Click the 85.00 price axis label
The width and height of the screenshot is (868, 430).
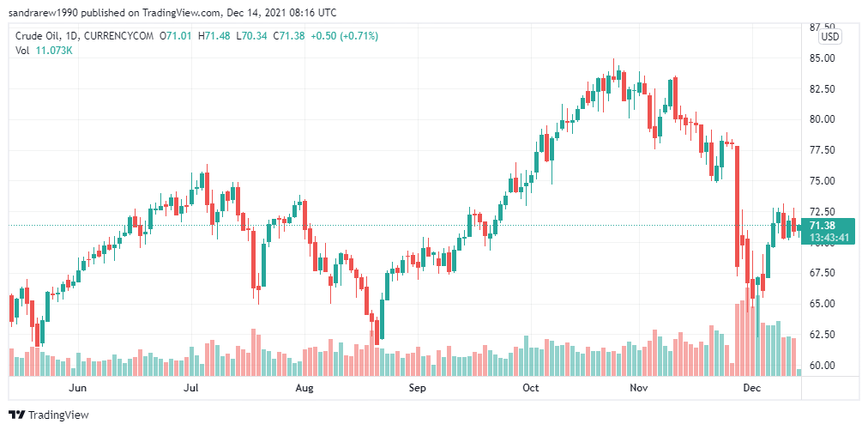822,58
